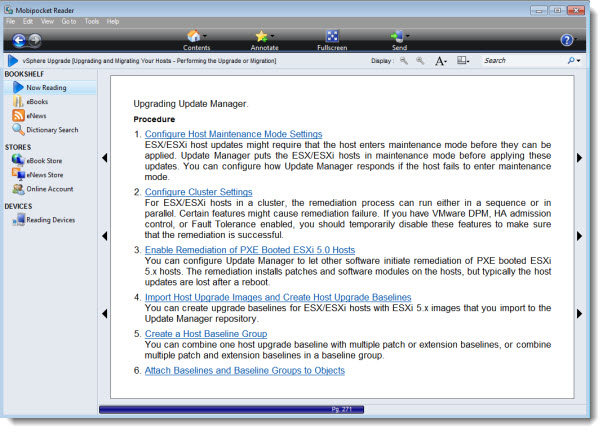The height and width of the screenshot is (433, 605).
Task: Expand the Send dropdown arrow
Action: coord(407,36)
